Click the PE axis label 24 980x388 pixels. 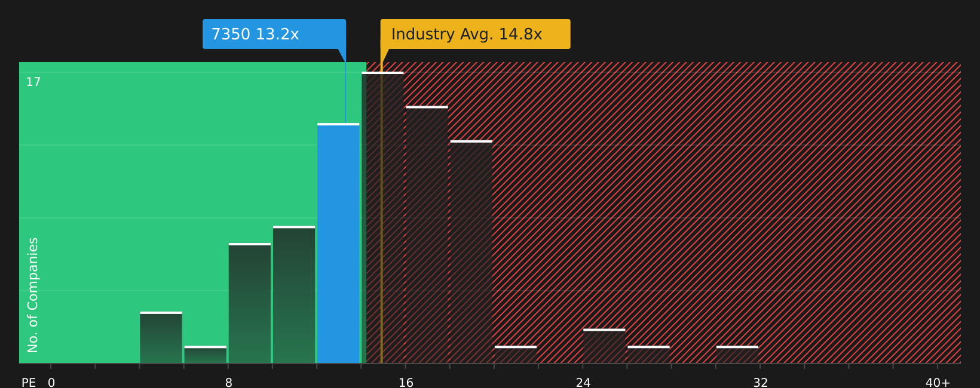(x=583, y=383)
